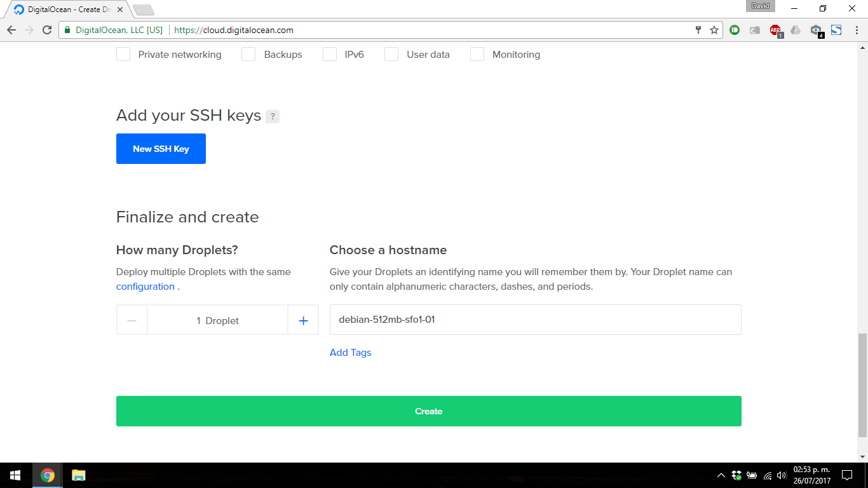Turn on the Monitoring checkbox
The height and width of the screenshot is (488, 868).
477,55
